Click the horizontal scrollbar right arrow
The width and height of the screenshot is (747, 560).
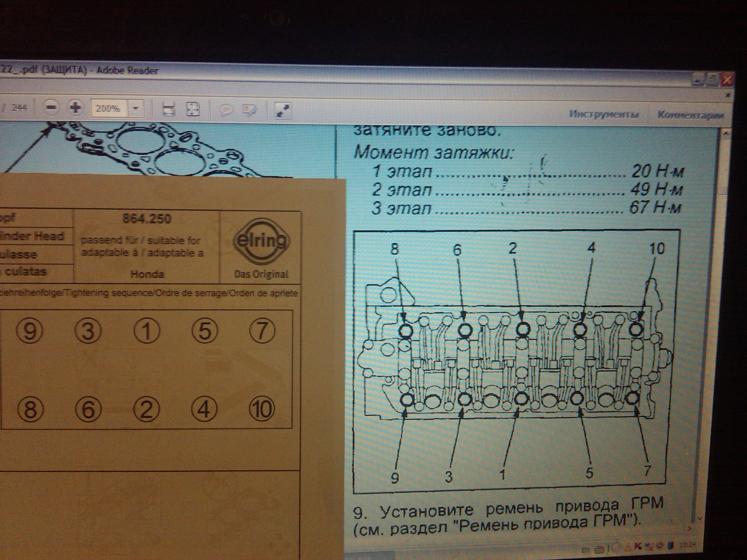pos(690,528)
